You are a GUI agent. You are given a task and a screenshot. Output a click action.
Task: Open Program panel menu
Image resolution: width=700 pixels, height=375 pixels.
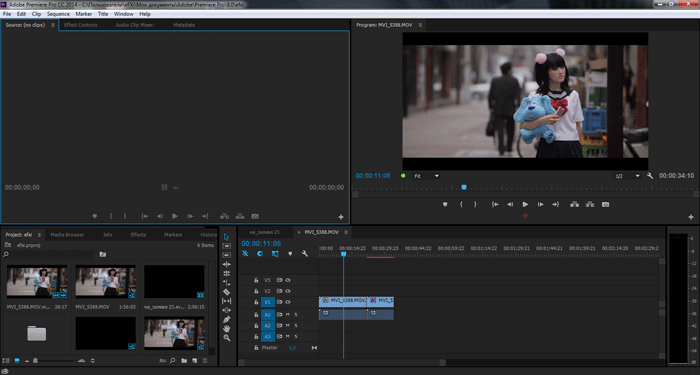pyautogui.click(x=420, y=25)
